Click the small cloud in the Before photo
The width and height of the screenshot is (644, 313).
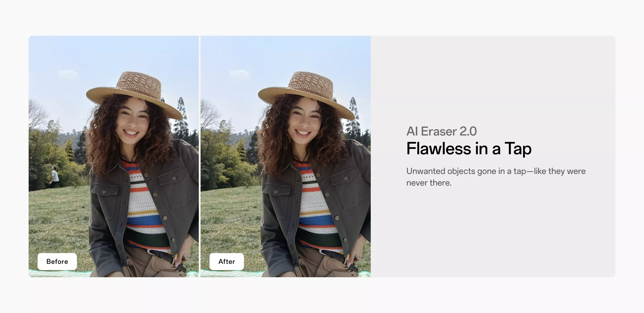coord(67,73)
